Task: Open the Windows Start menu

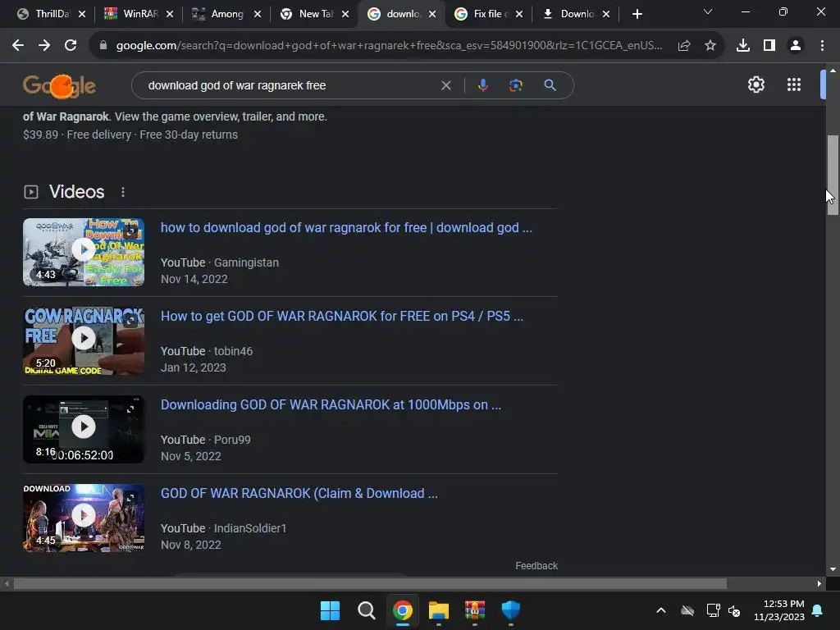Action: point(330,610)
